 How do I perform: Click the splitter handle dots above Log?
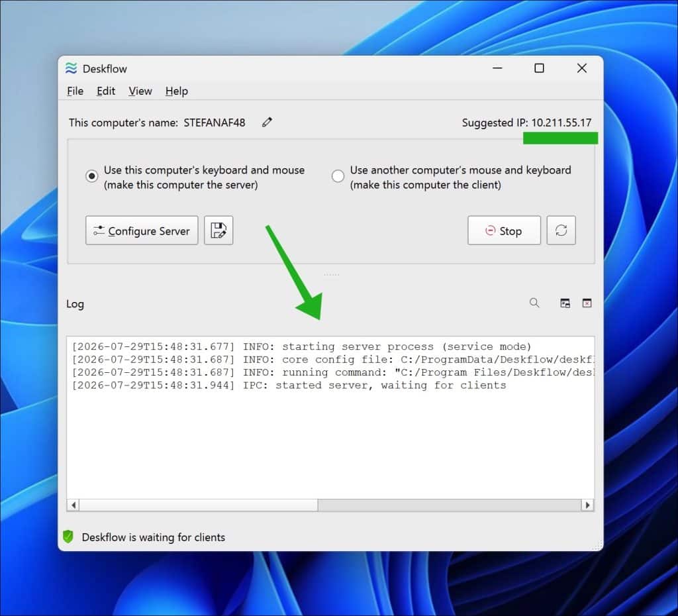click(x=331, y=275)
